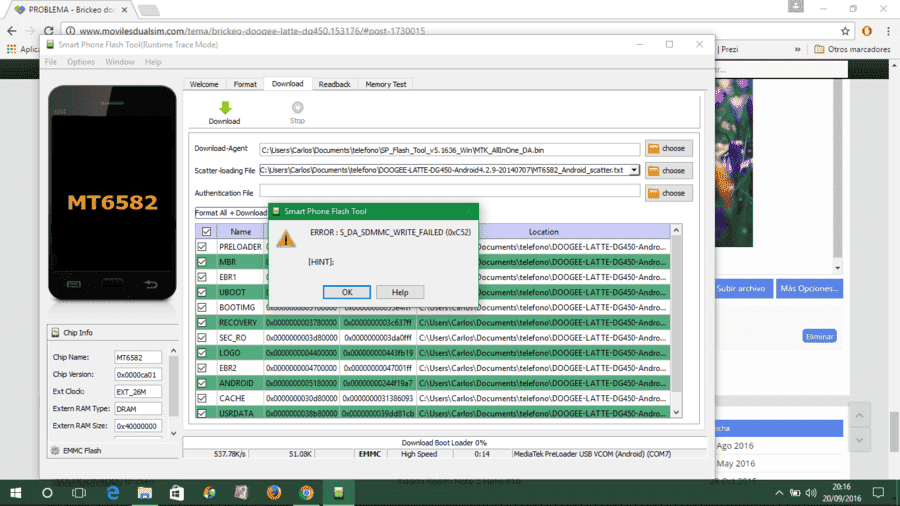
Task: Uncheck the UBOOT partition checkbox
Action: pos(202,292)
